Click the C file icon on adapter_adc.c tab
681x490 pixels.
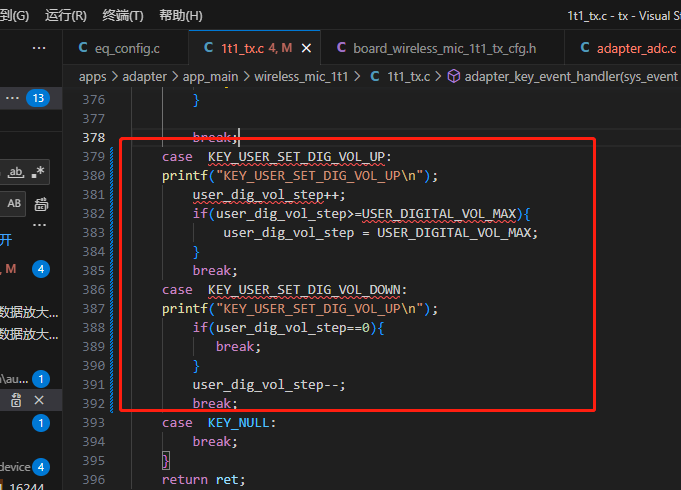pyautogui.click(x=585, y=47)
